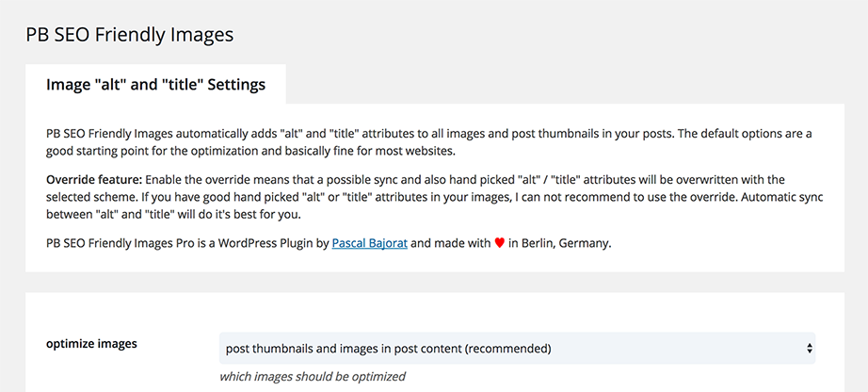Click the up-down arrows on optimize images select

pyautogui.click(x=810, y=349)
